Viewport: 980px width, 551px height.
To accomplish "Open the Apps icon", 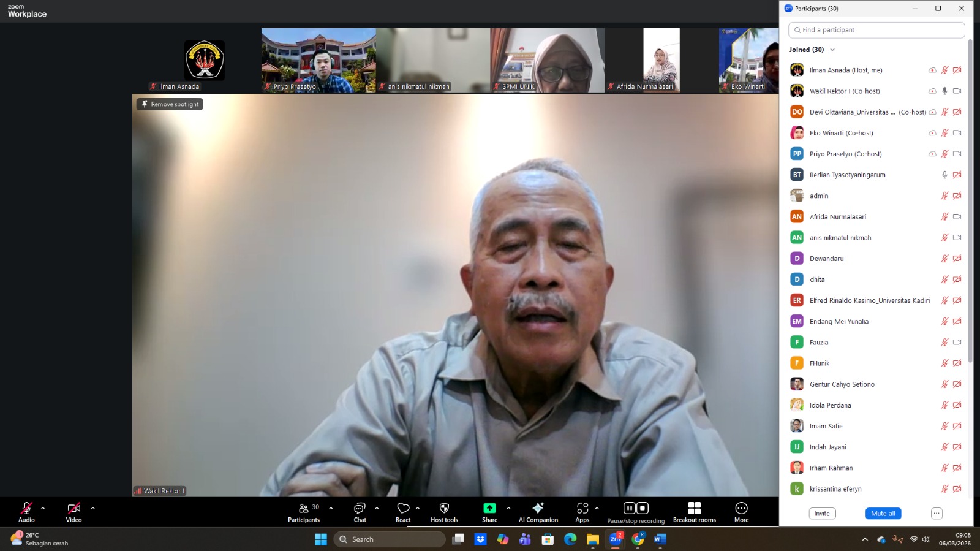I will coord(582,509).
